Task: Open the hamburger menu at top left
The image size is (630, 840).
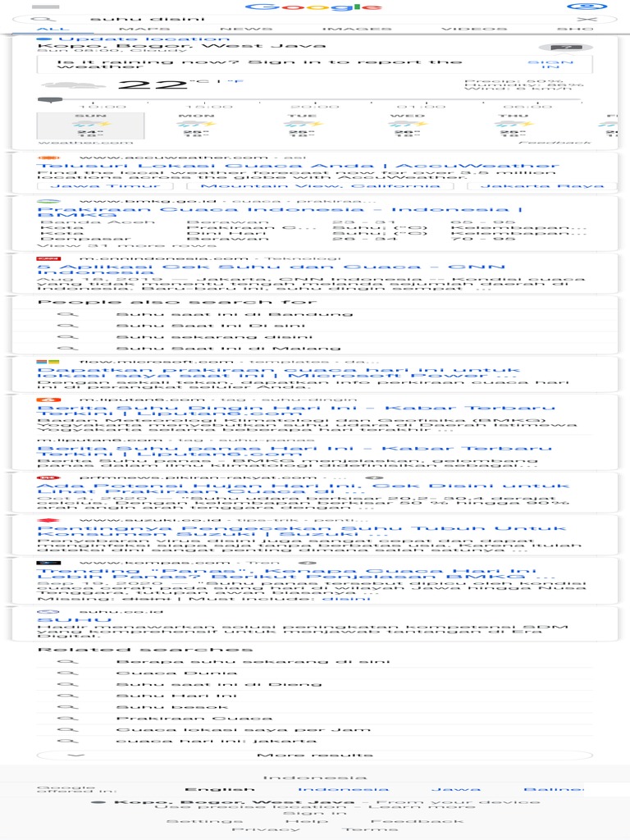Action: pos(46,7)
